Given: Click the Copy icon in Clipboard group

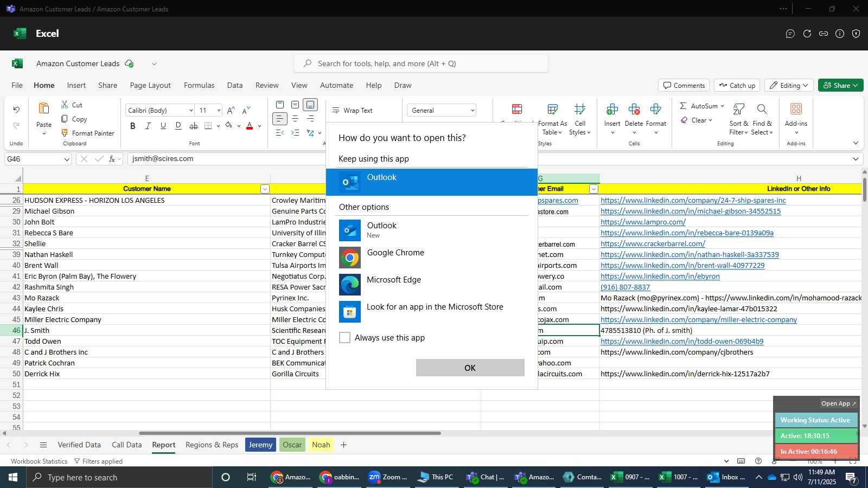Looking at the screenshot, I should tap(65, 119).
